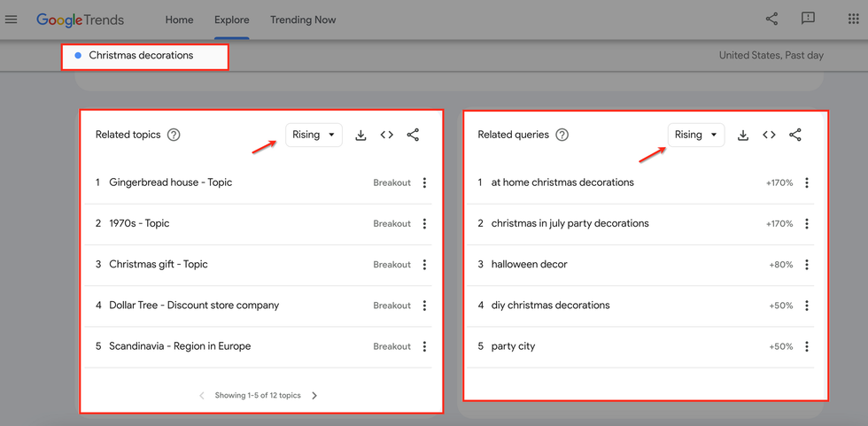Open Related topics help icon
This screenshot has width=868, height=426.
(x=174, y=136)
